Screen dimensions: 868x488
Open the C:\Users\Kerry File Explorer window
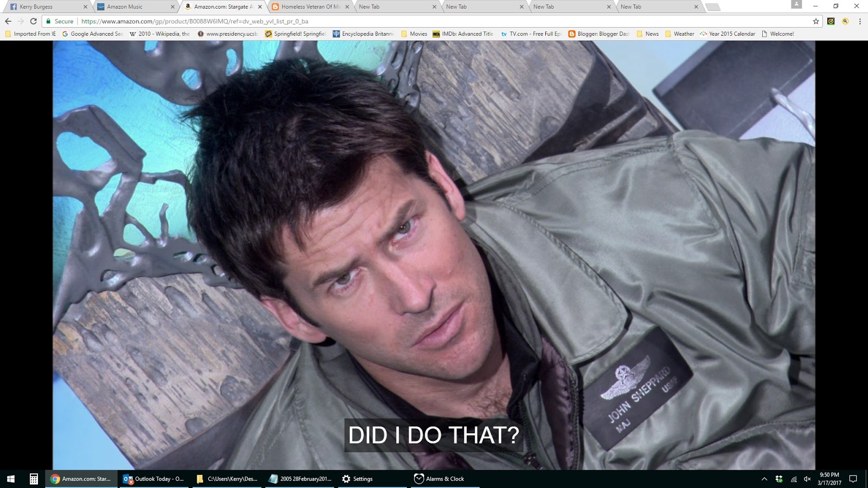click(227, 479)
